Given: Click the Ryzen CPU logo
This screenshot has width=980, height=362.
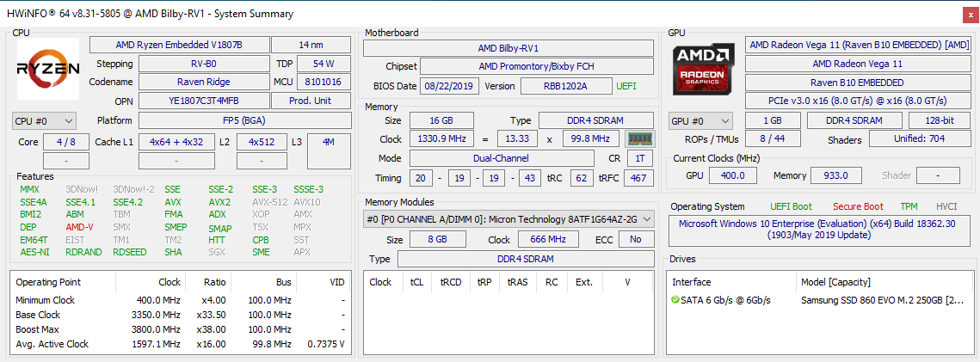Looking at the screenshot, I should (48, 69).
